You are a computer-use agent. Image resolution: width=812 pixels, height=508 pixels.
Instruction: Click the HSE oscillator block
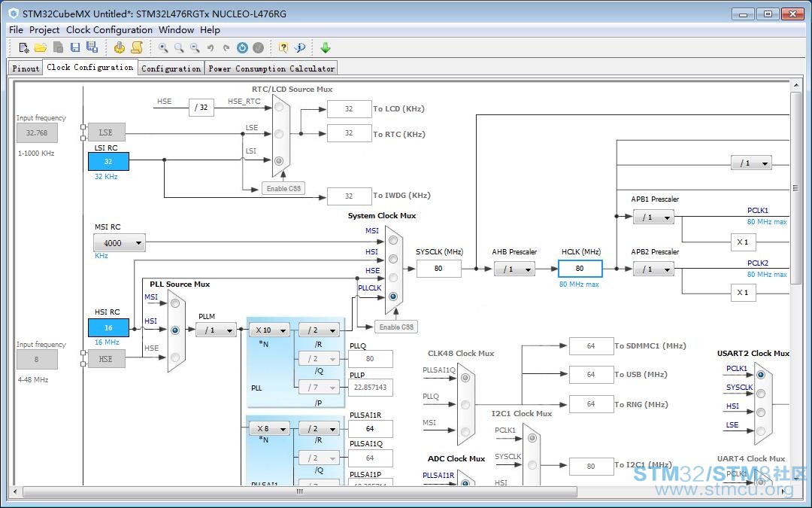[x=107, y=359]
